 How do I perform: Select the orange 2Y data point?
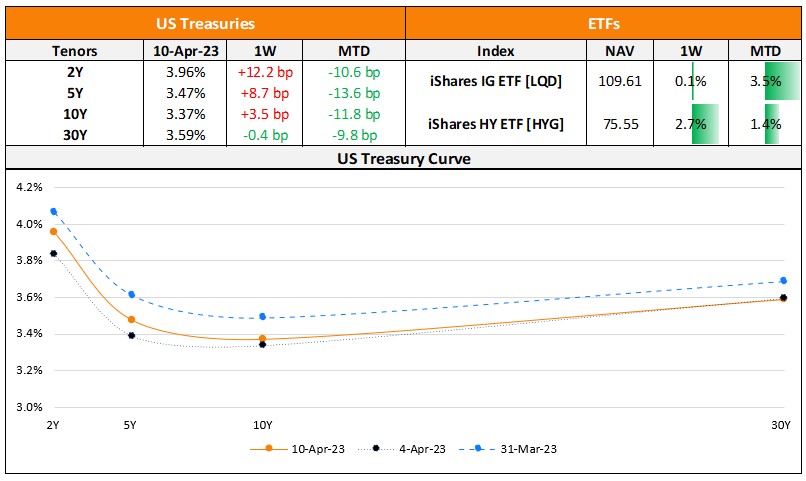click(x=53, y=231)
